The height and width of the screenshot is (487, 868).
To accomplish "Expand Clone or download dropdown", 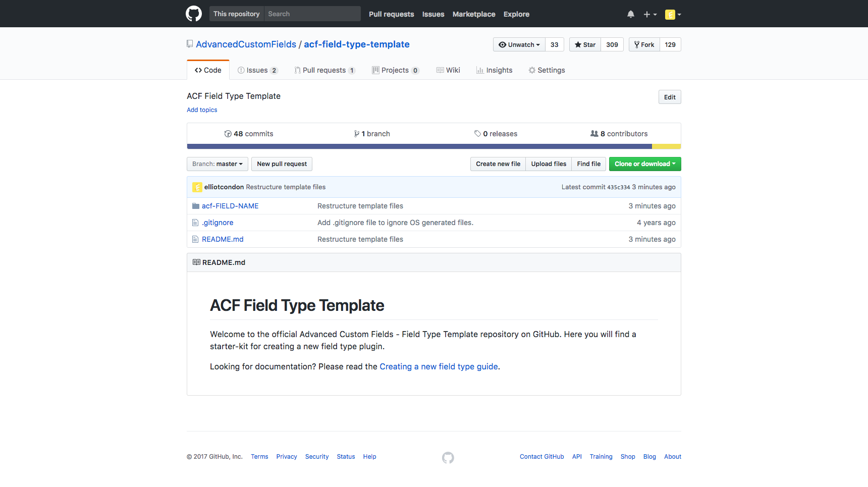I will 645,164.
